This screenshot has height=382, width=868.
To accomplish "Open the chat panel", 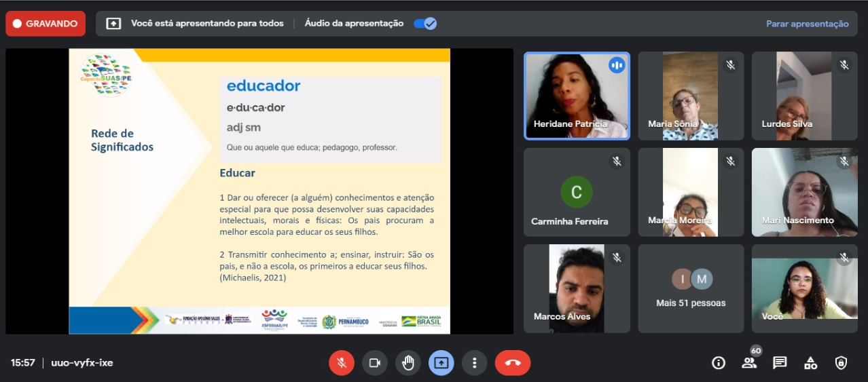I will (x=780, y=363).
